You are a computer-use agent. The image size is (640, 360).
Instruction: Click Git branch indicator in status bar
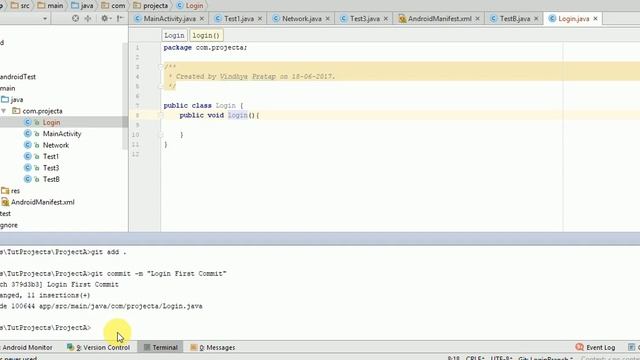[546, 358]
